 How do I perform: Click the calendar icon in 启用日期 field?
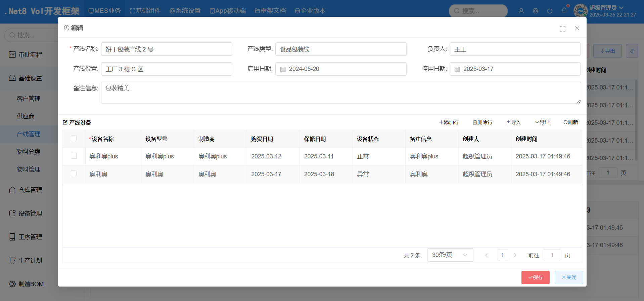click(283, 69)
